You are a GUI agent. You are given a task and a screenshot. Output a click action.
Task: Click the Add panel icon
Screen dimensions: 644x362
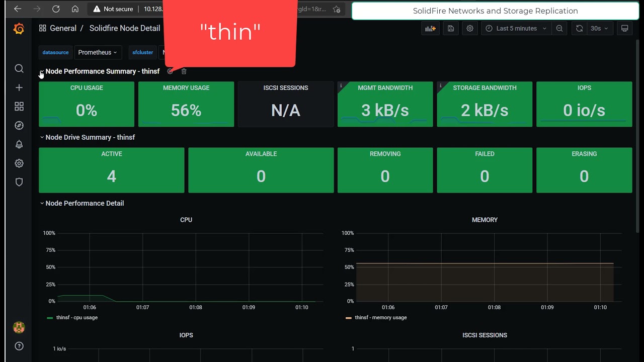click(x=430, y=29)
